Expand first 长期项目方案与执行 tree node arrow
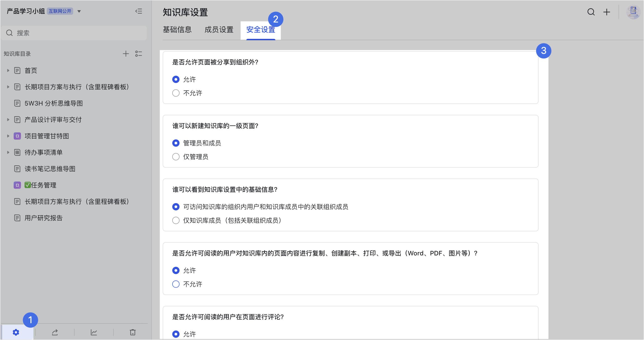 [x=8, y=87]
